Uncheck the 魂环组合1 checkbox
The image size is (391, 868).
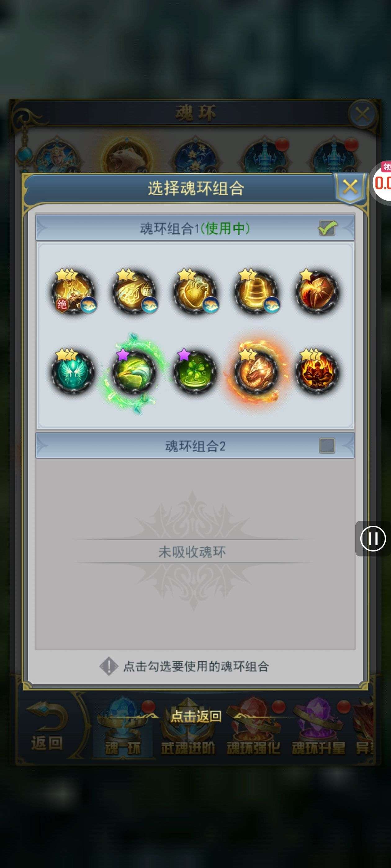click(327, 228)
